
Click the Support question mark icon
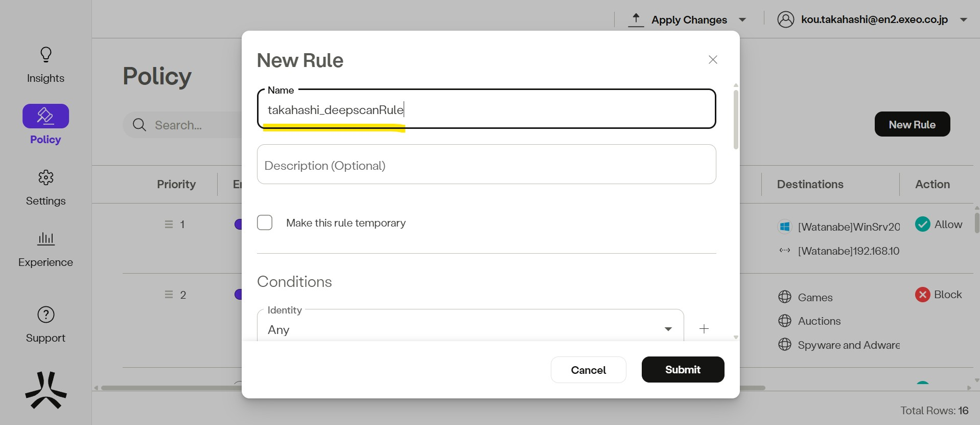pos(46,315)
